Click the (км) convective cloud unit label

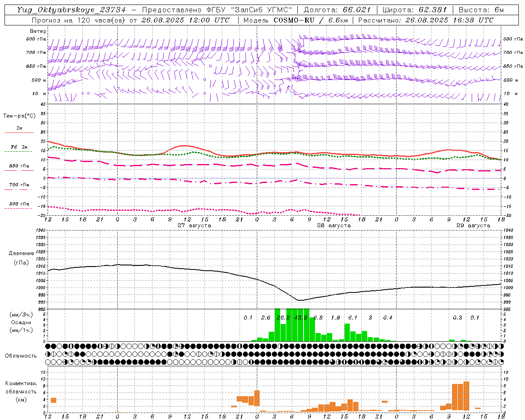click(x=21, y=399)
